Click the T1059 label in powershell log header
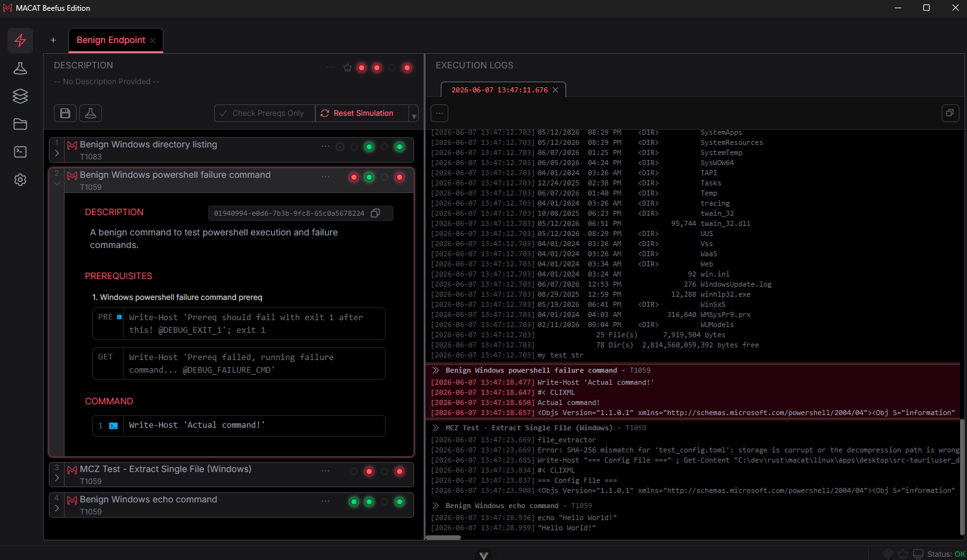The width and height of the screenshot is (967, 560). click(x=640, y=370)
